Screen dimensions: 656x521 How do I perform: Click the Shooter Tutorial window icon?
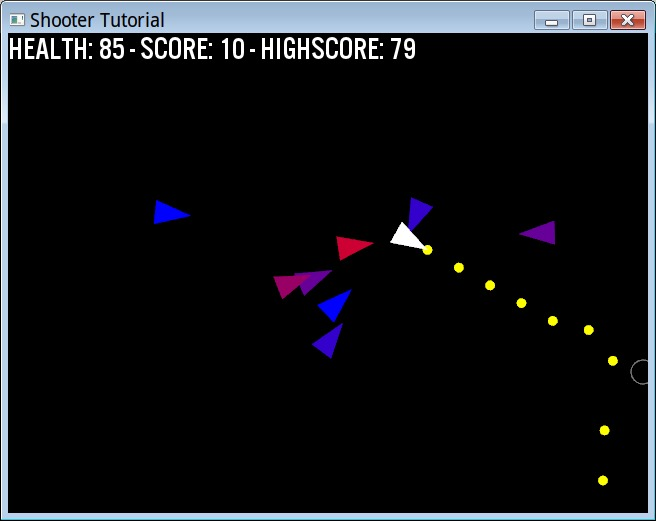click(17, 20)
